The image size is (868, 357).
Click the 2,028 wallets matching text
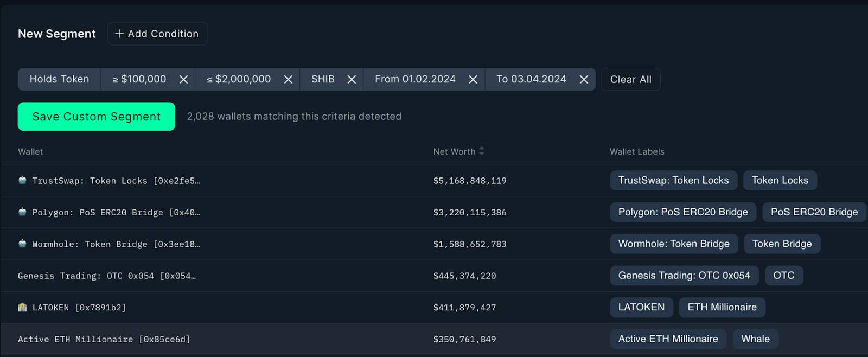pyautogui.click(x=294, y=116)
